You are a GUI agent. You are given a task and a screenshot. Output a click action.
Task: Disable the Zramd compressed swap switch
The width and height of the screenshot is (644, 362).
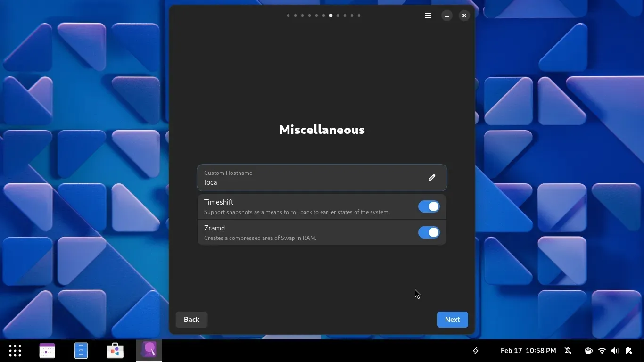tap(429, 232)
